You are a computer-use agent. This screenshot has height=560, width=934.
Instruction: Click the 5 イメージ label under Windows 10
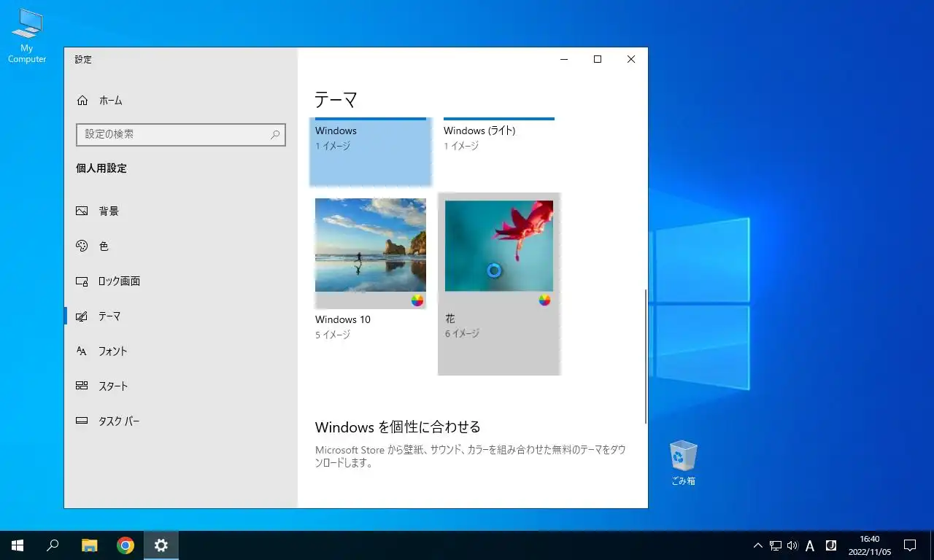[x=333, y=335]
